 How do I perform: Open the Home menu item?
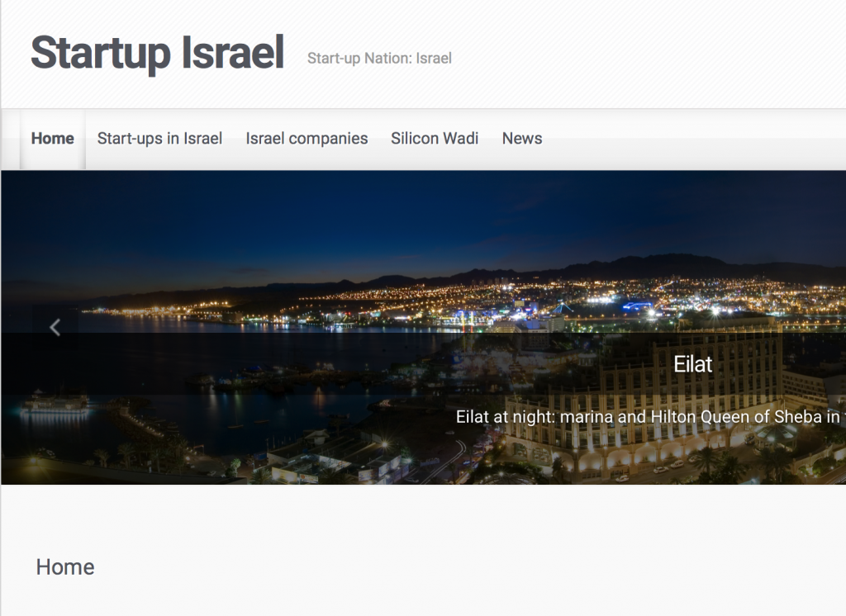(52, 139)
